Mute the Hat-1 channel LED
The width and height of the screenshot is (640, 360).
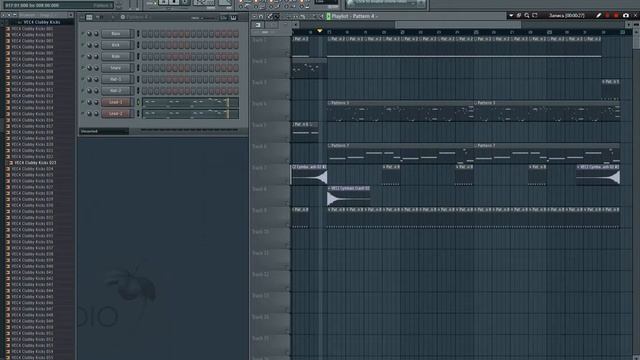click(82, 79)
